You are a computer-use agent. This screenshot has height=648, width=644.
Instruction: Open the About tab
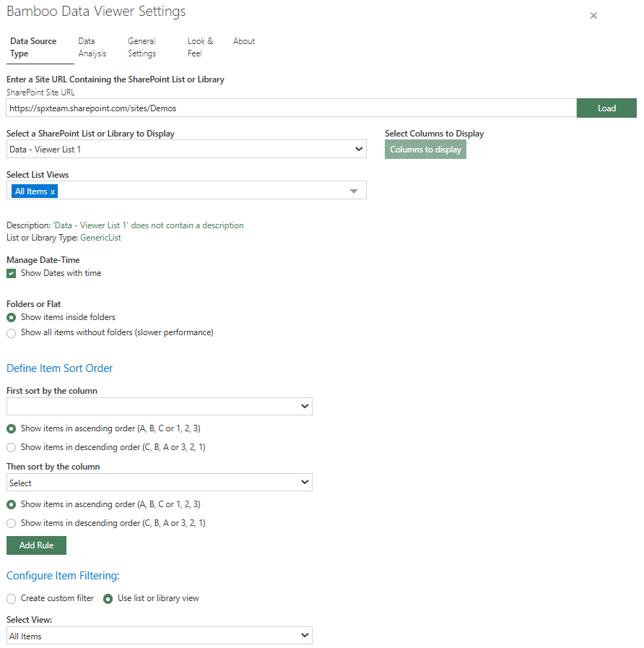pos(244,41)
